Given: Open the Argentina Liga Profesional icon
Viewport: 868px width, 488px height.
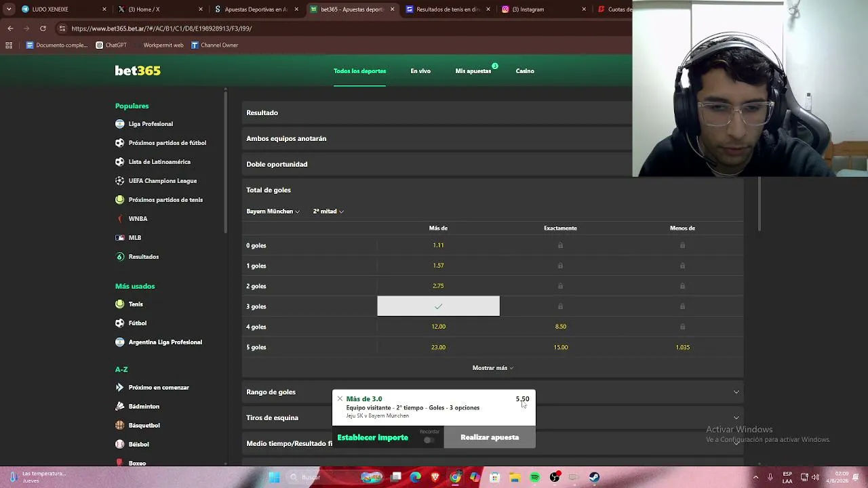Looking at the screenshot, I should pos(120,342).
